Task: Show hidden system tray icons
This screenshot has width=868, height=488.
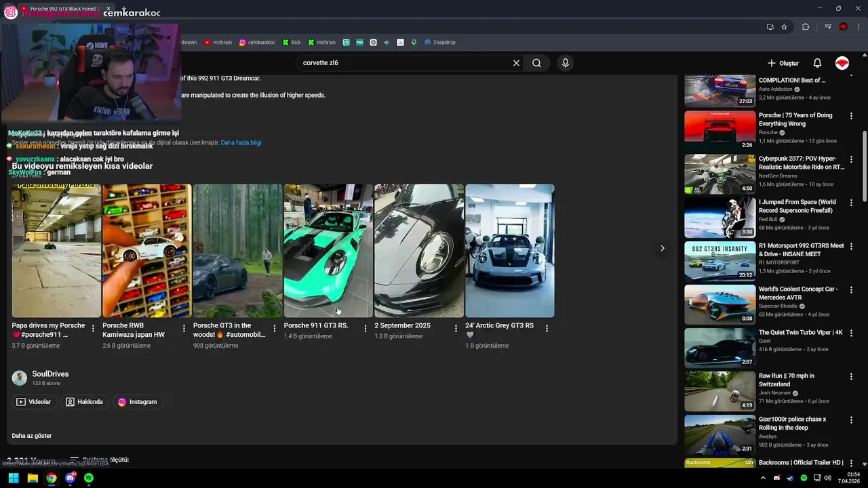Action: [x=763, y=478]
